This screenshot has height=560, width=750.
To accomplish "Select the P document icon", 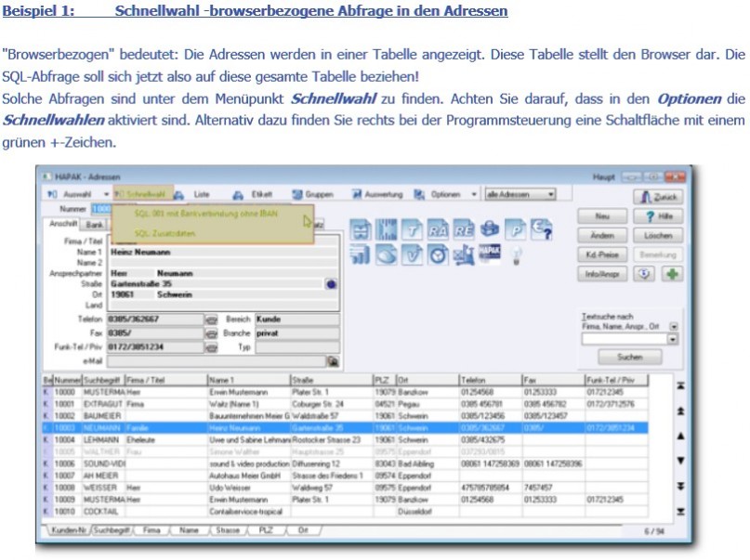I will pyautogui.click(x=517, y=229).
